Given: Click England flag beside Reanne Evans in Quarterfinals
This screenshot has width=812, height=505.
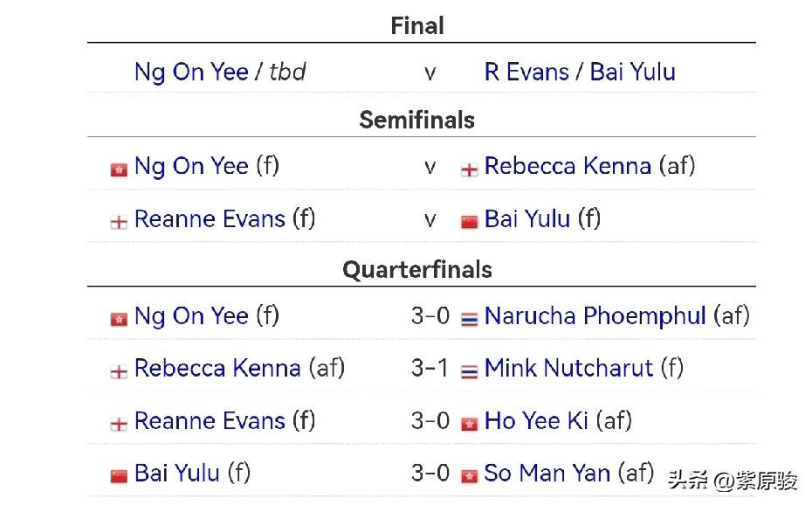Looking at the screenshot, I should (x=119, y=424).
